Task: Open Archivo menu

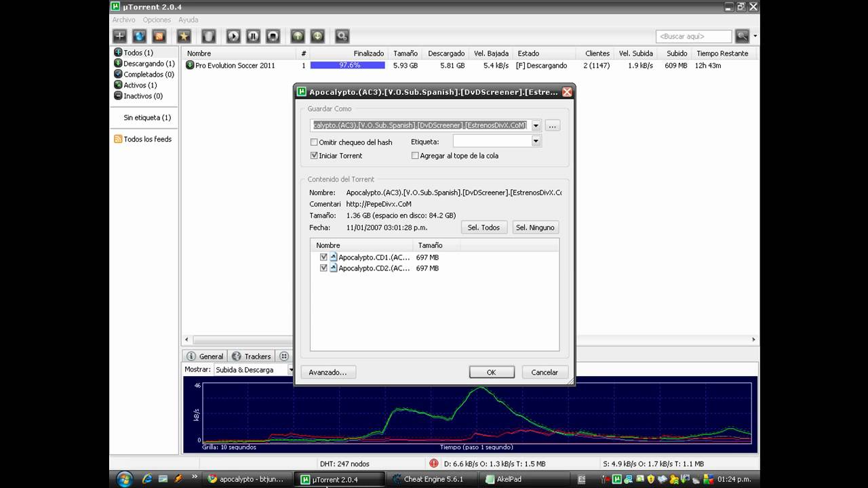Action: [124, 20]
